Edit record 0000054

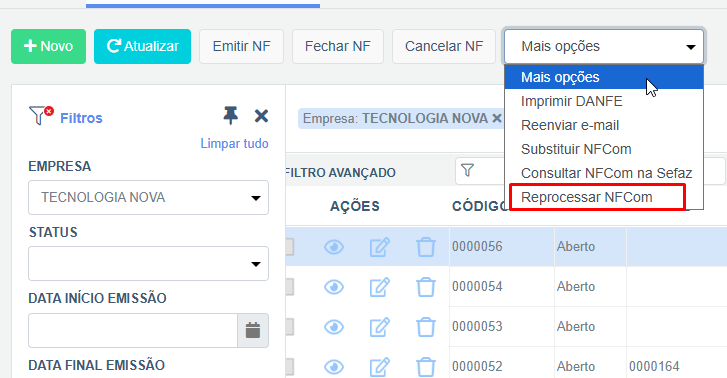380,287
